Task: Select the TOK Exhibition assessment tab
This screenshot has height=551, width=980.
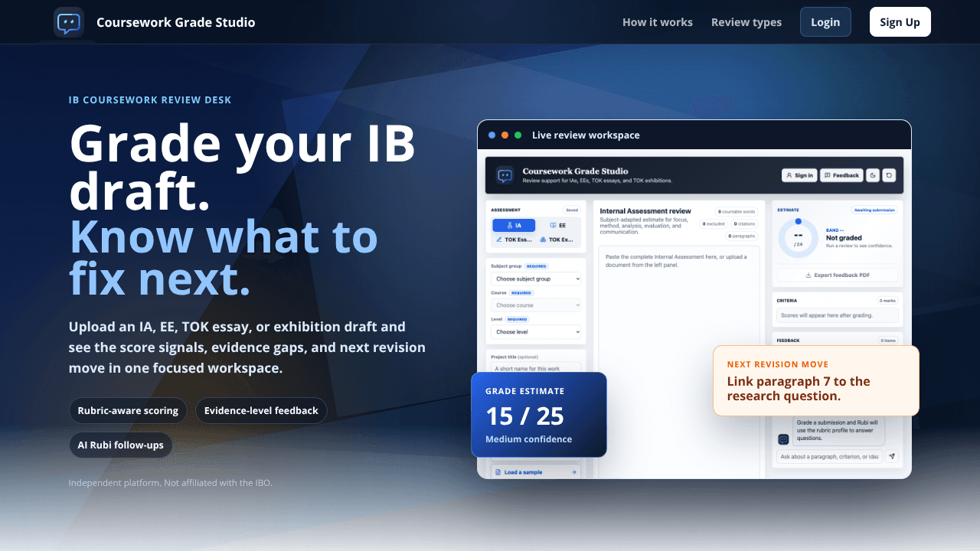Action: 558,240
